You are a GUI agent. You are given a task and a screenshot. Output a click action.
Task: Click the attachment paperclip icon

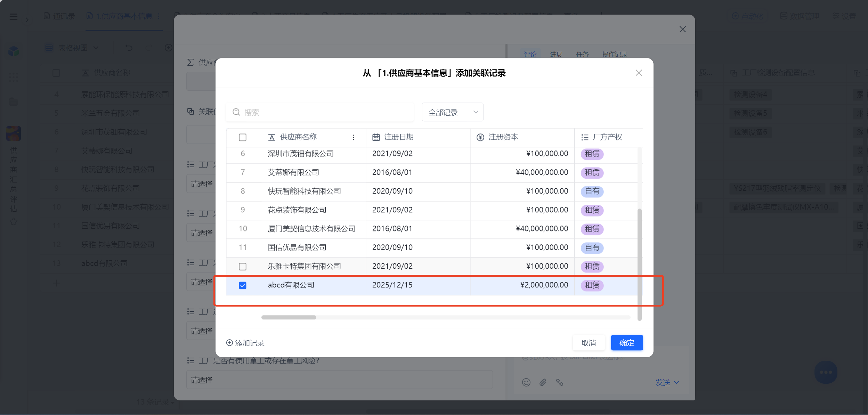pos(543,382)
